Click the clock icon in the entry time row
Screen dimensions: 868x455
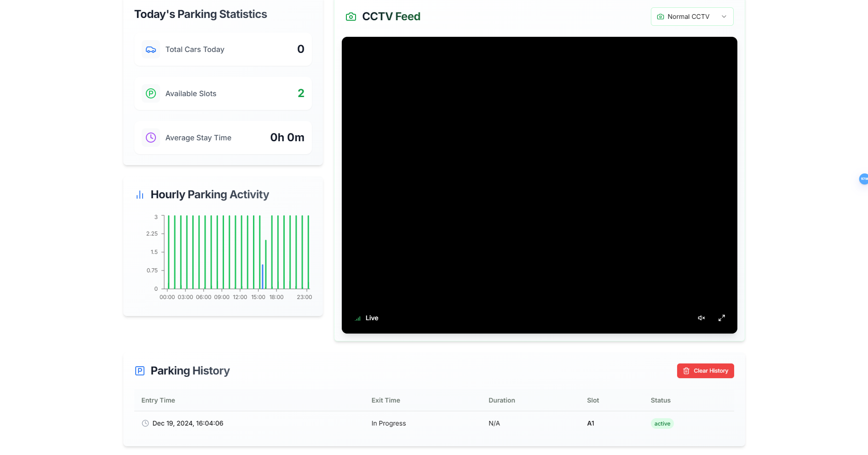click(145, 423)
